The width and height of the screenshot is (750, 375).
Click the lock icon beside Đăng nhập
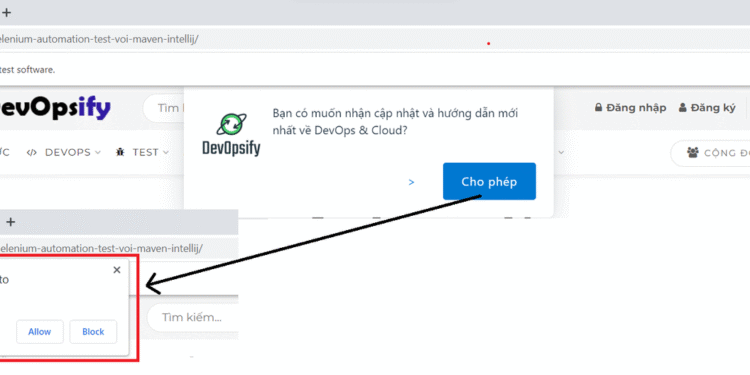coord(598,108)
